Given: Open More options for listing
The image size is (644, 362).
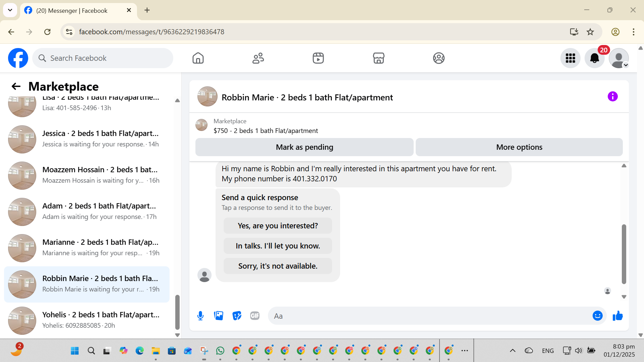Looking at the screenshot, I should [519, 147].
